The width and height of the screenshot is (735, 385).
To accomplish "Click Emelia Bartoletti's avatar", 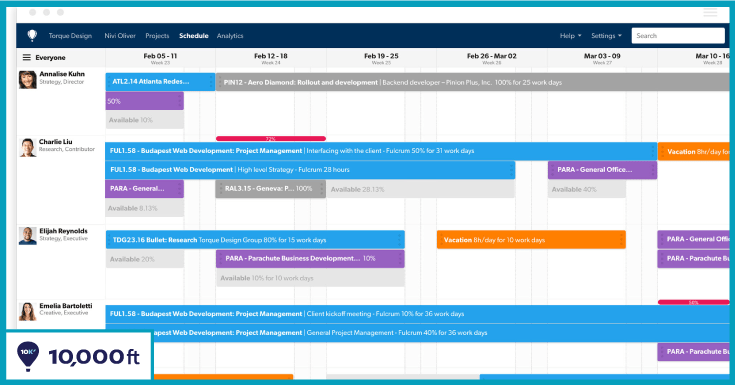I will pos(28,311).
